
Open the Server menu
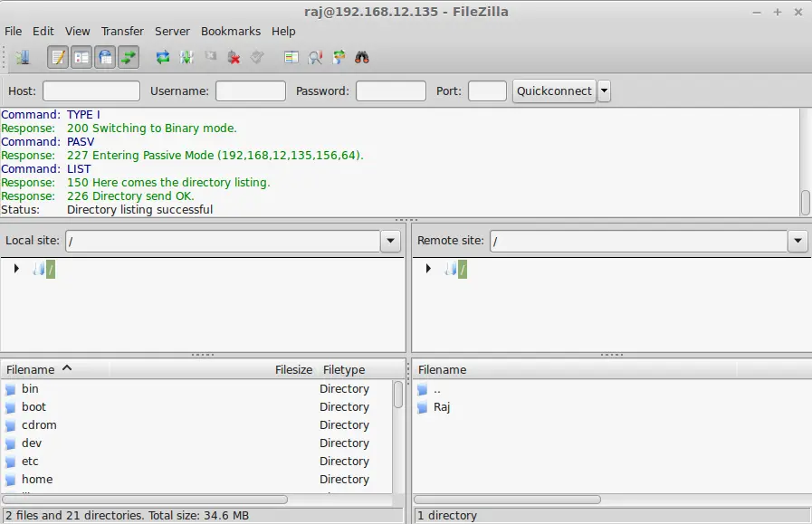[172, 31]
